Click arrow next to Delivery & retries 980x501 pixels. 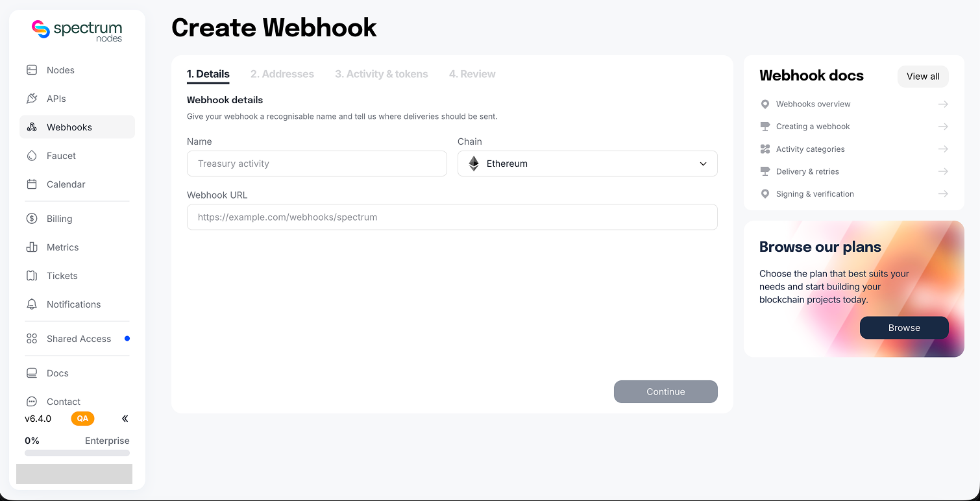(x=943, y=171)
